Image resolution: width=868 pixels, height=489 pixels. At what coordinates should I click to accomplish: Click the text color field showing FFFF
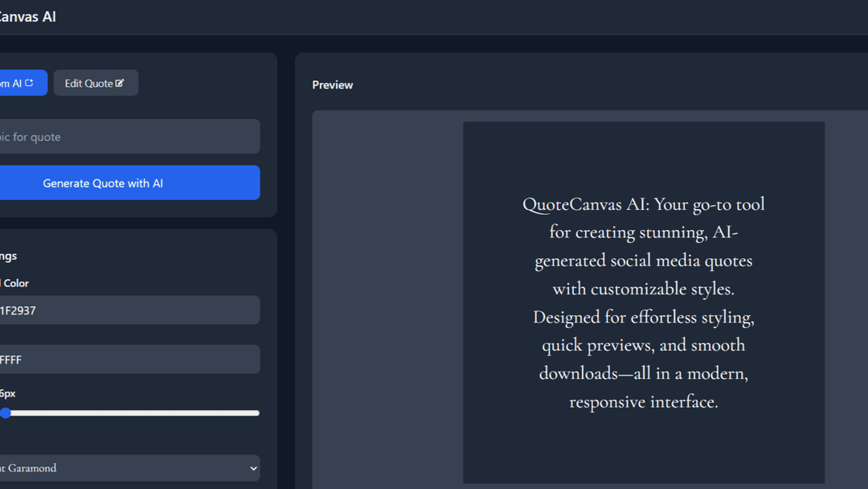129,360
